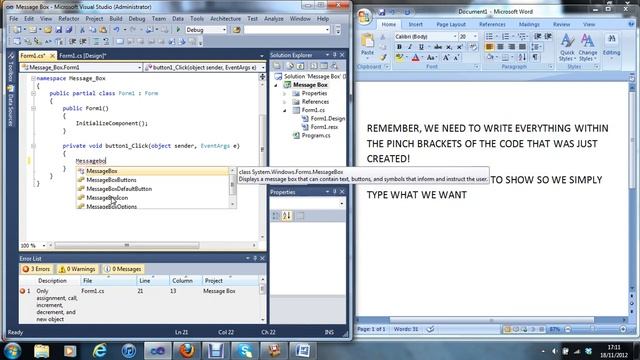Expand the References node in Solution Explorer
This screenshot has width=640, height=360.
[285, 102]
